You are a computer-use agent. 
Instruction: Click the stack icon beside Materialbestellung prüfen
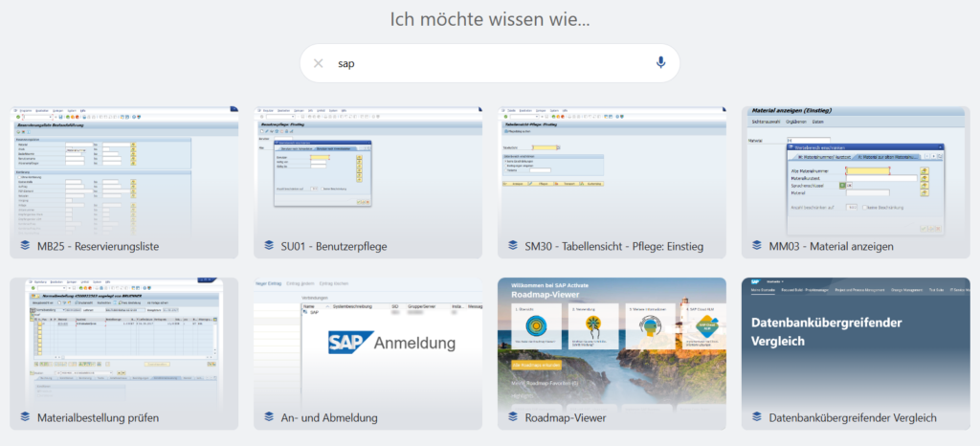coord(25,417)
